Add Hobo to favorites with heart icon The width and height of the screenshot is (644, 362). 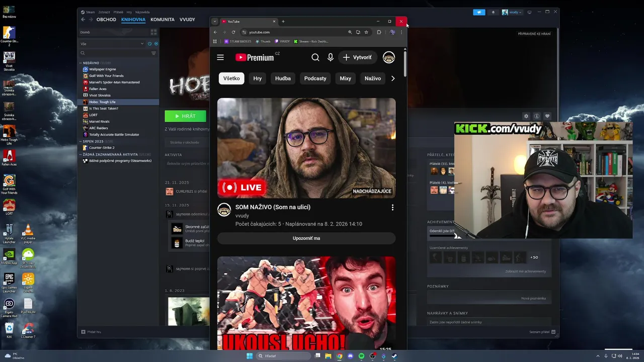coord(547,116)
